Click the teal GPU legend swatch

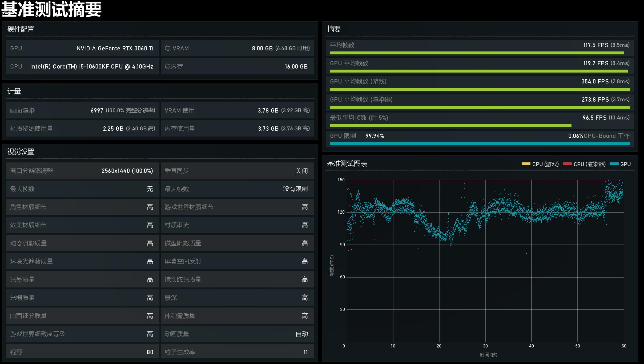click(614, 164)
